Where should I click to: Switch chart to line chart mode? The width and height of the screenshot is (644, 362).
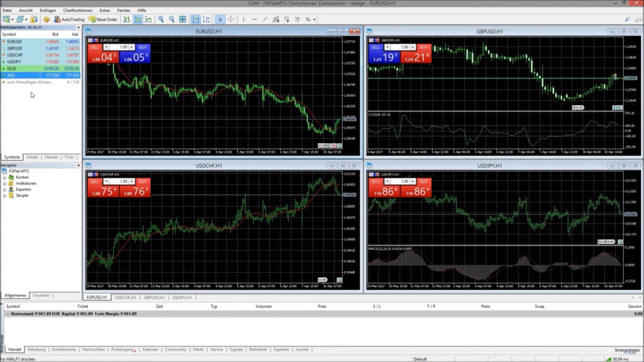148,19
